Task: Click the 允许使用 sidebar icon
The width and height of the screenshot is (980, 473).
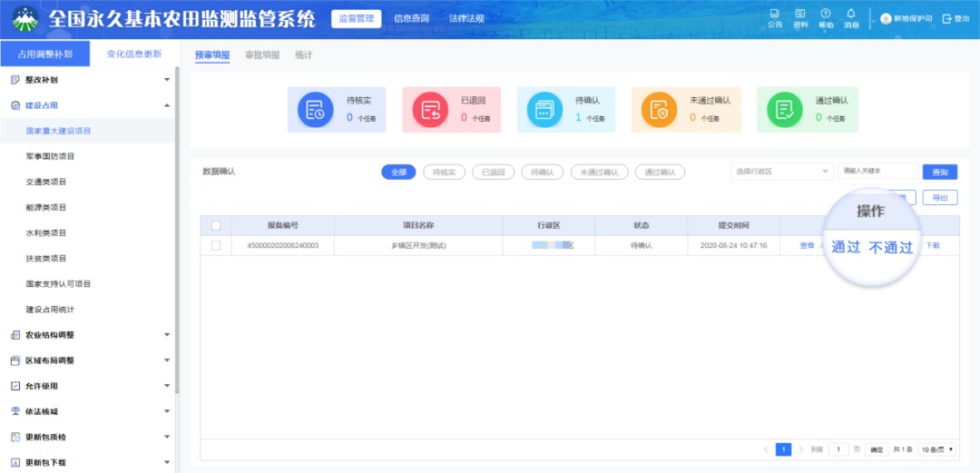Action: coord(16,386)
